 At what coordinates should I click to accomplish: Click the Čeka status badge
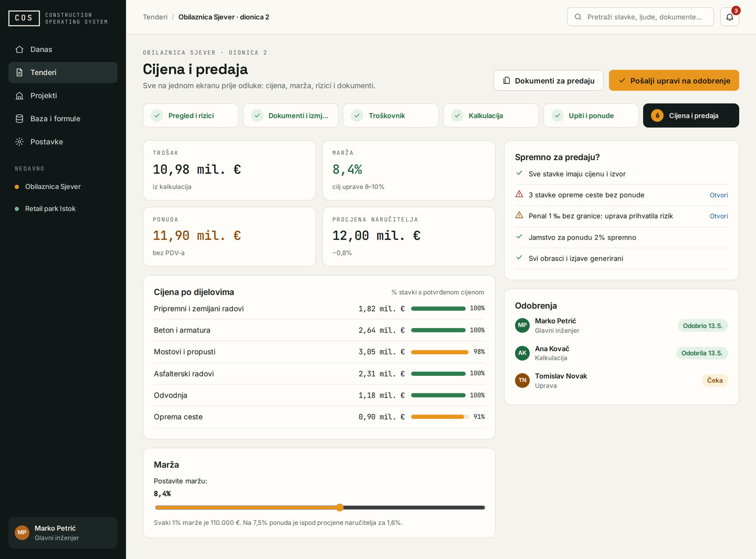click(x=714, y=381)
